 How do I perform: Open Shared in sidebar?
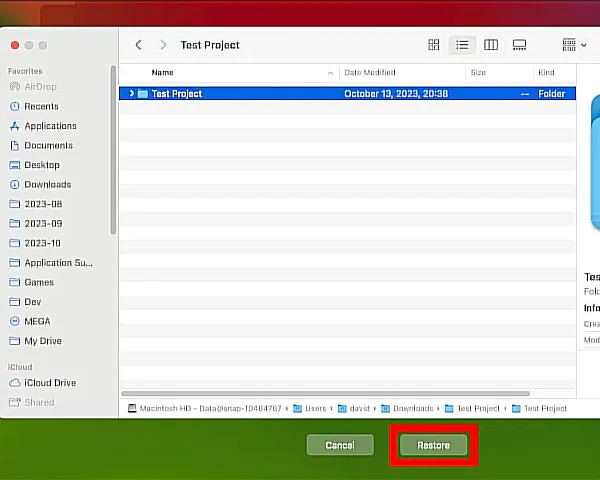[31, 402]
